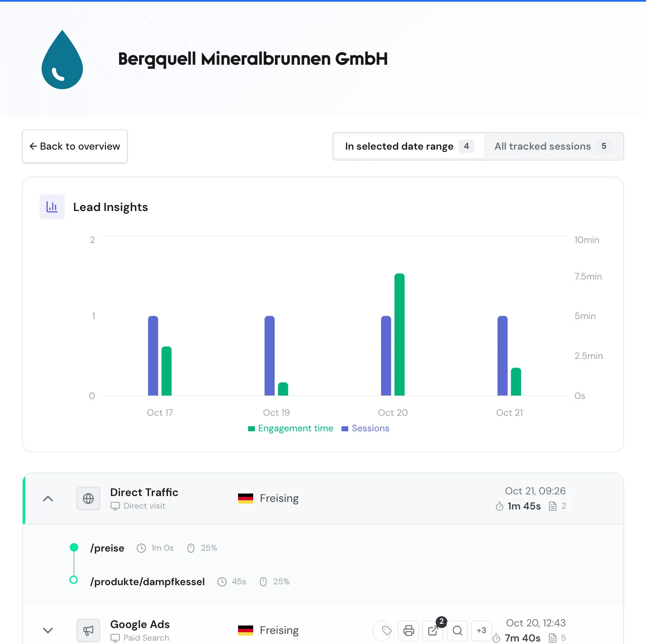Image resolution: width=646 pixels, height=644 pixels.
Task: Click the green engagement bar for Oct 20
Action: [x=400, y=335]
